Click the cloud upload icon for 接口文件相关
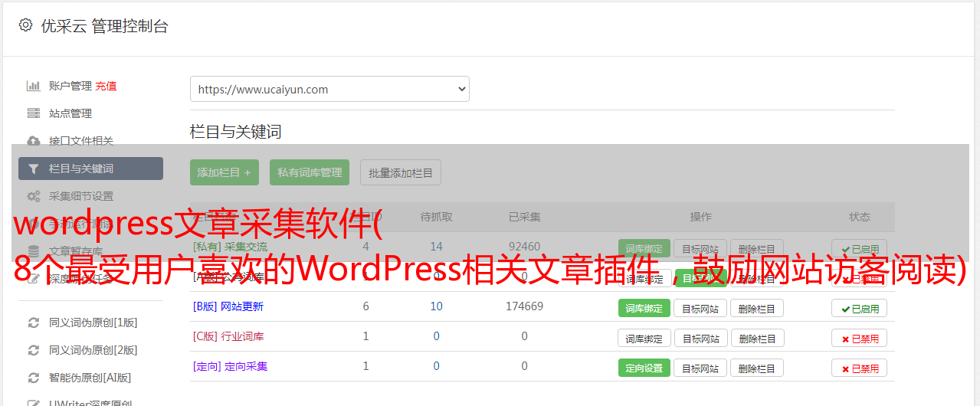Screen dimensions: 980x406 [33, 141]
